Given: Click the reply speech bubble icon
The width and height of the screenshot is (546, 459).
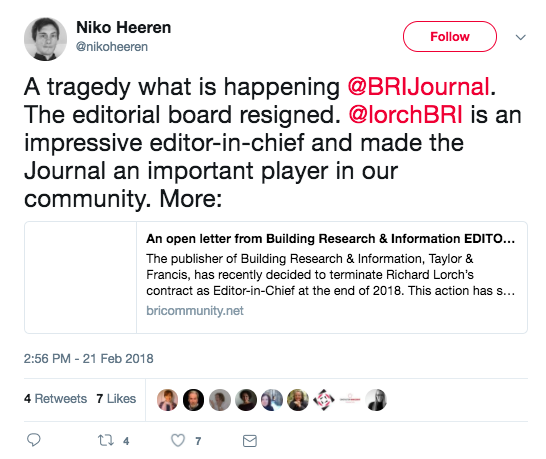Looking at the screenshot, I should pyautogui.click(x=34, y=440).
